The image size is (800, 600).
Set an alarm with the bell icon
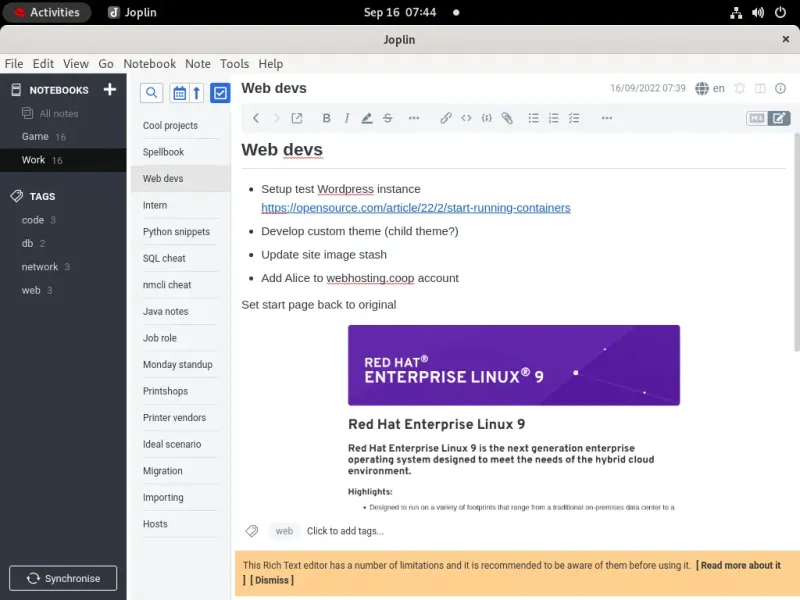739,88
